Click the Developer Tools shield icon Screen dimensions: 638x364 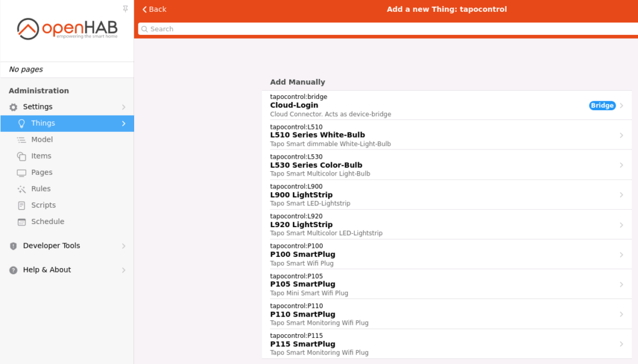click(x=14, y=246)
